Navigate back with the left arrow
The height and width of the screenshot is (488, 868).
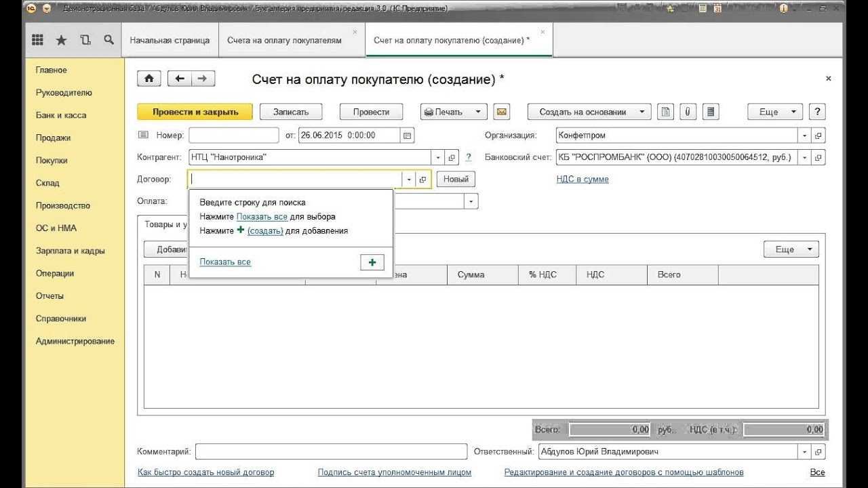point(180,79)
